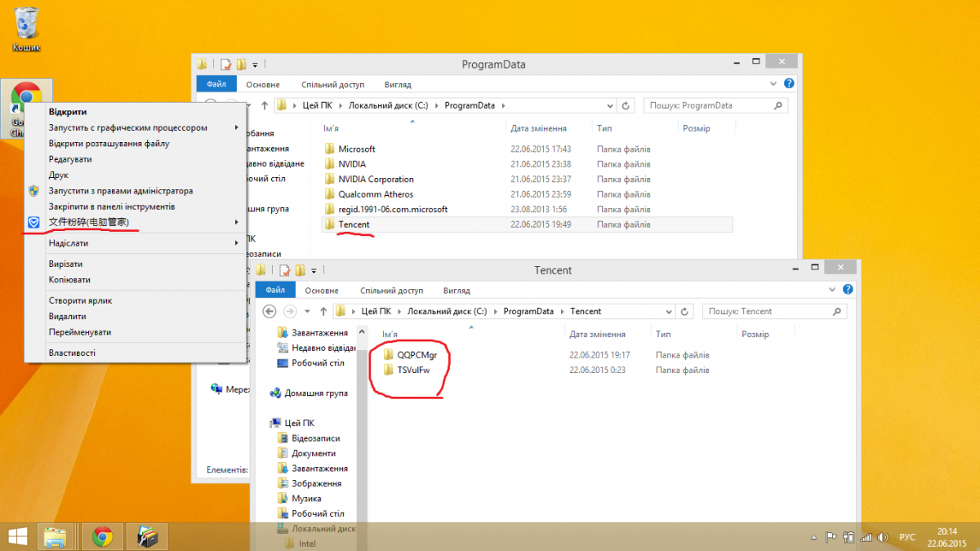Click the Файл button in the ProgramData window
Screen dimensions: 980x551
[x=216, y=84]
